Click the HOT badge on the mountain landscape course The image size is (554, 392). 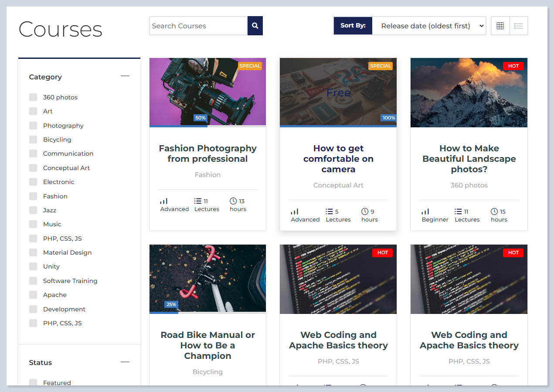pyautogui.click(x=513, y=66)
